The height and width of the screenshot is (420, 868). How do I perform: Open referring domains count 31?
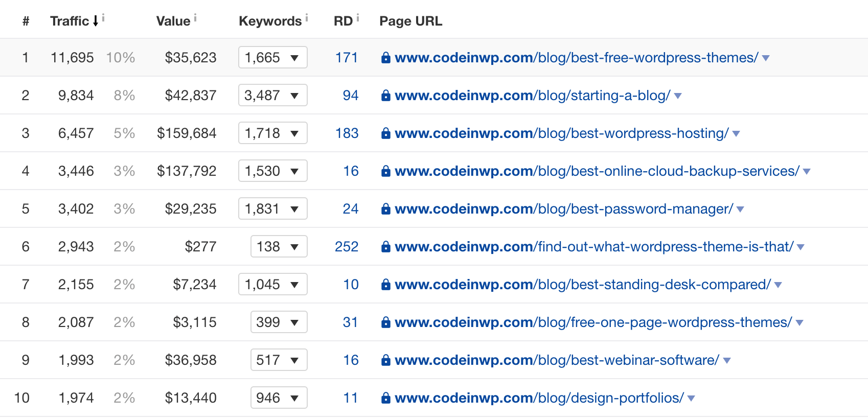coord(350,322)
